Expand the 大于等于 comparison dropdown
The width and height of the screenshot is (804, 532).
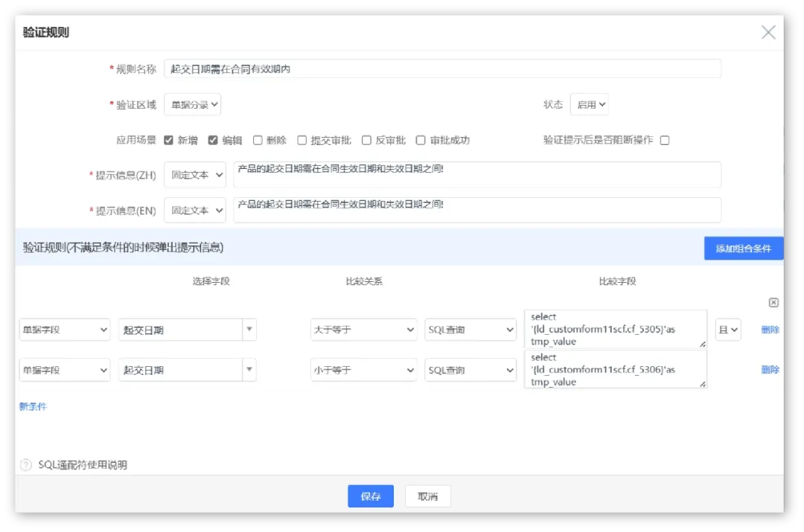(363, 330)
